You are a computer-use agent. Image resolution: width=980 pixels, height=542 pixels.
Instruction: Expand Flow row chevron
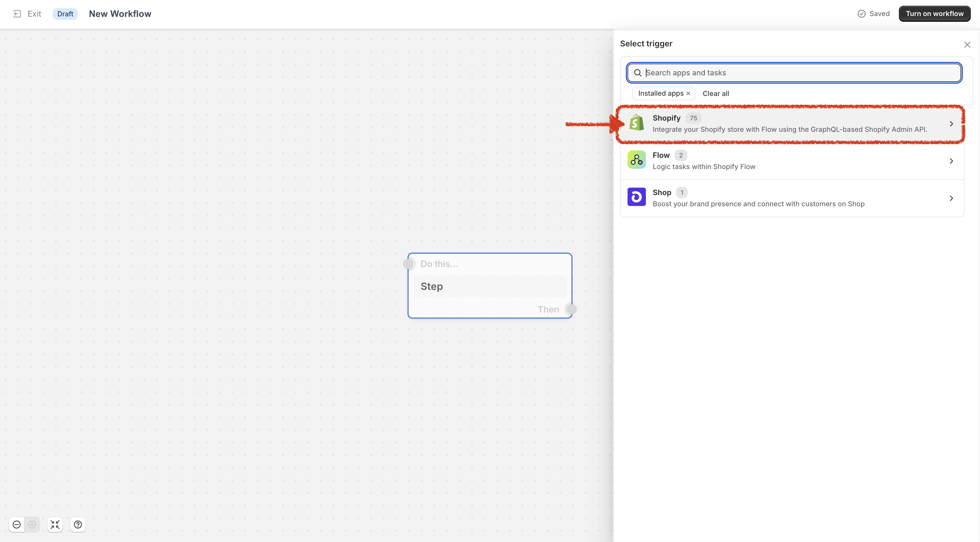(951, 161)
